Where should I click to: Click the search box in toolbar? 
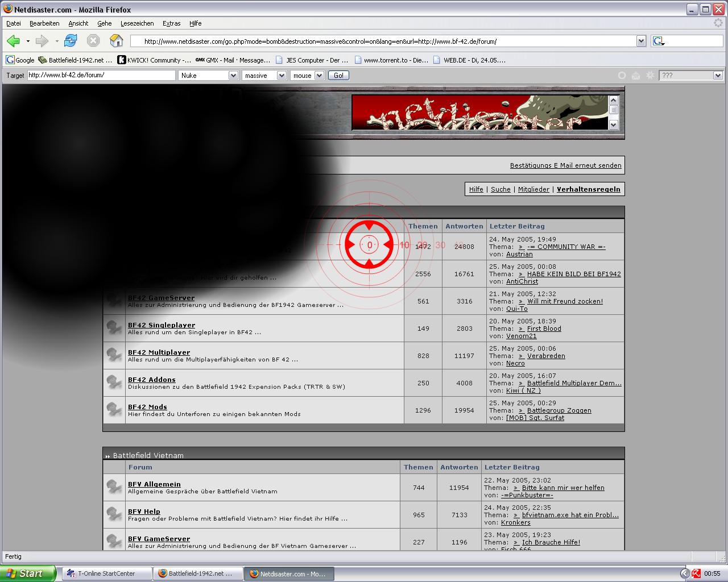[694, 41]
